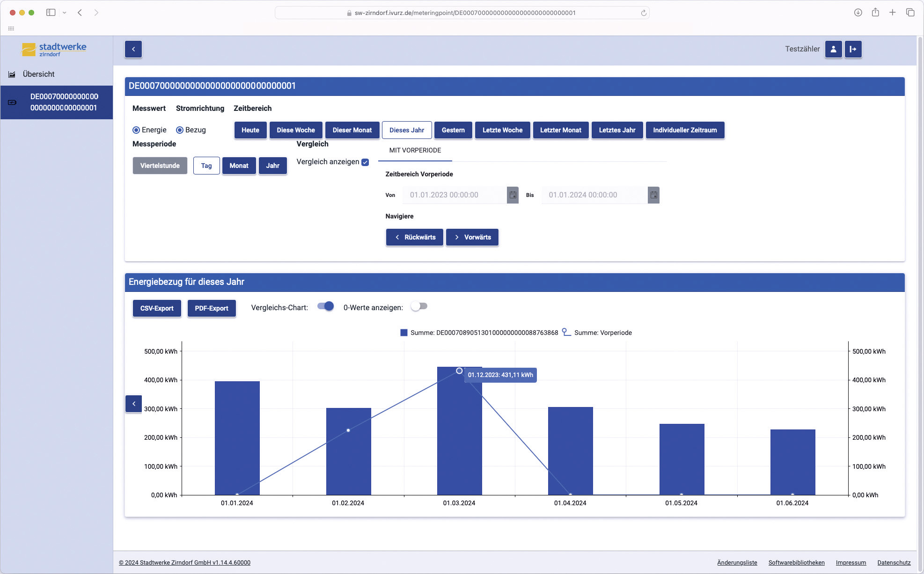Image resolution: width=924 pixels, height=574 pixels.
Task: Click the logout icon button
Action: pyautogui.click(x=853, y=49)
